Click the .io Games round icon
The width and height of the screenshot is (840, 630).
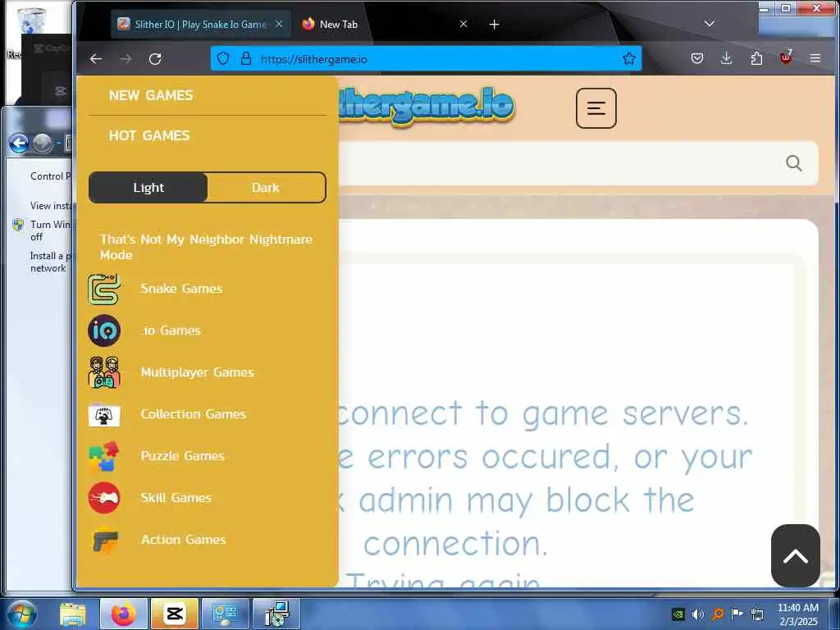tap(104, 331)
